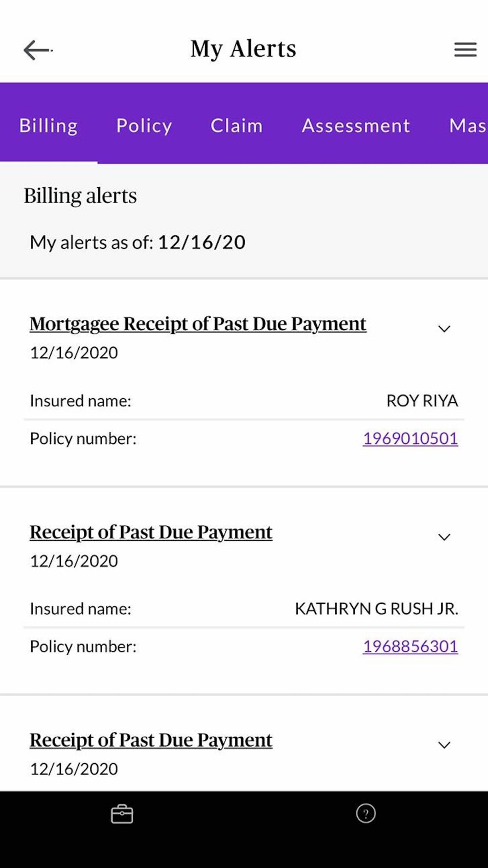The height and width of the screenshot is (868, 488).
Task: Switch to the Policy tab
Action: tap(144, 125)
